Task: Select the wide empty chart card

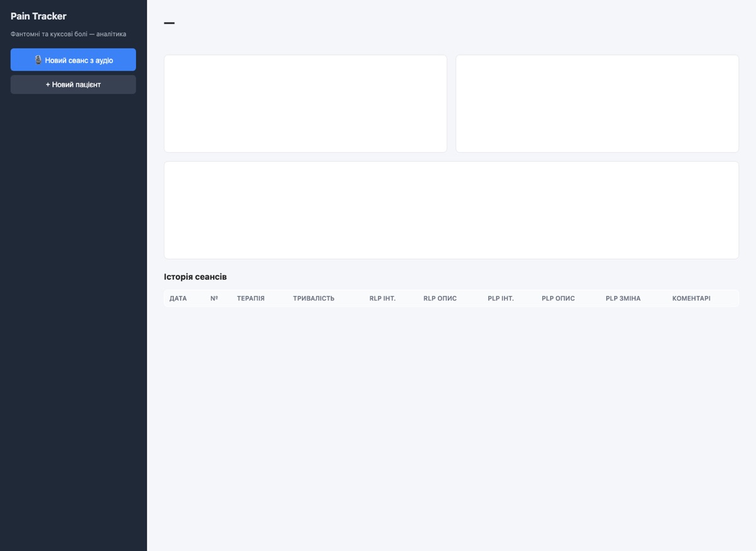Action: (x=451, y=210)
